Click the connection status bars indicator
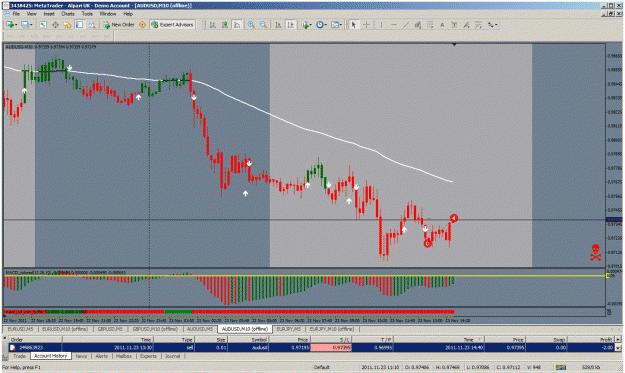The width and height of the screenshot is (625, 373). [x=561, y=367]
